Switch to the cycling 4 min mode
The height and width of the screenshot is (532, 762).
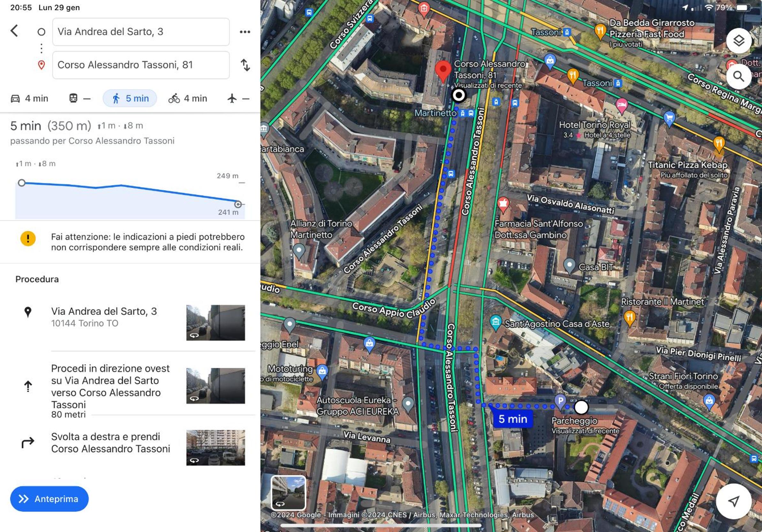188,99
